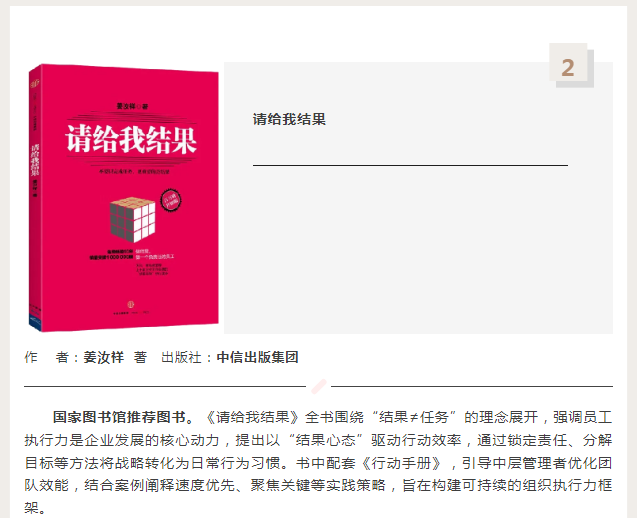Click the pink diagonal divider ornament
The width and height of the screenshot is (637, 518).
click(319, 386)
